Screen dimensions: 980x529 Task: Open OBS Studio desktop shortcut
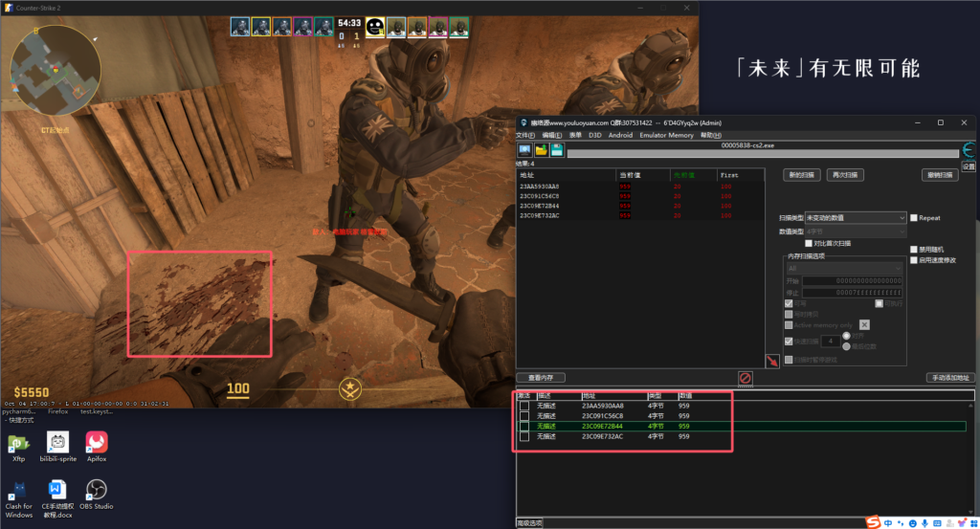click(x=97, y=495)
